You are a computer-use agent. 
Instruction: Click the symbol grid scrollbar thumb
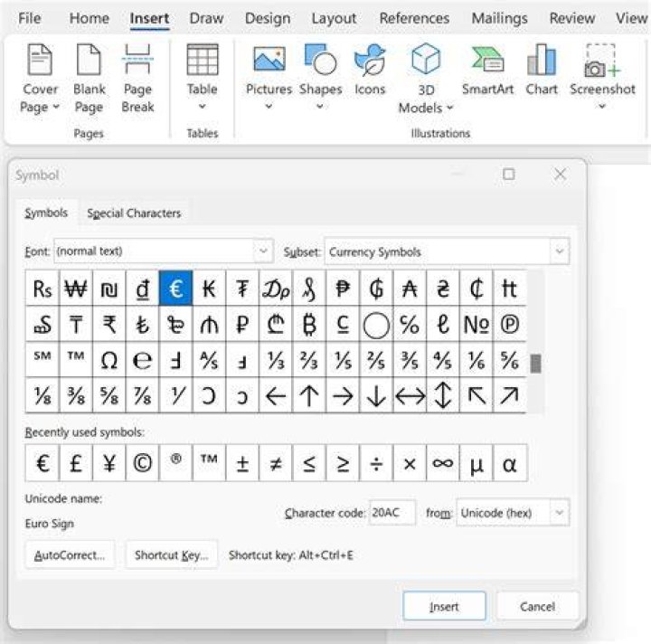(536, 364)
